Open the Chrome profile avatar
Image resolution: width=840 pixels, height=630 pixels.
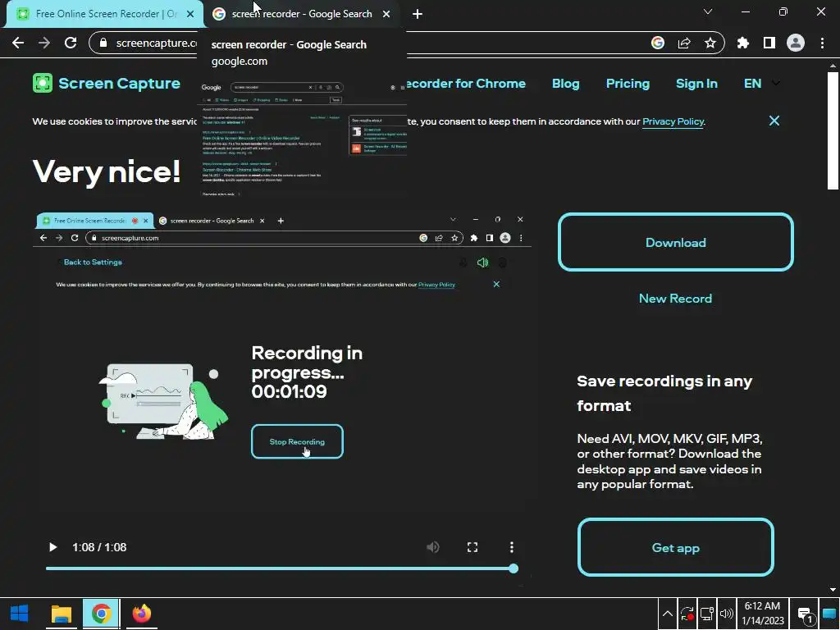click(x=796, y=43)
